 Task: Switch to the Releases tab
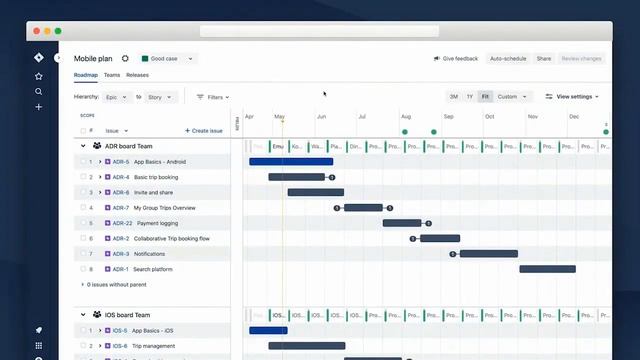coord(137,75)
